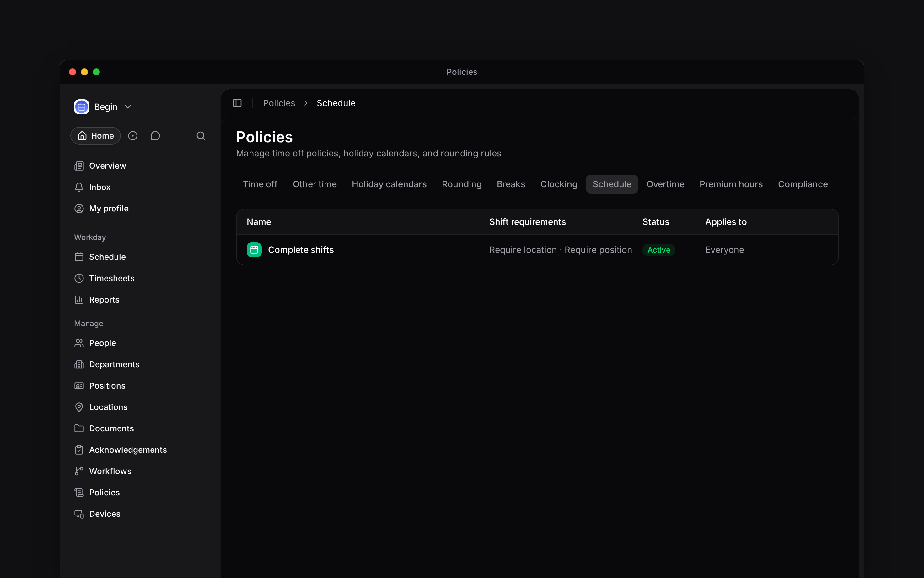Select the Holiday calendars tab
Viewport: 924px width, 578px height.
(x=389, y=184)
